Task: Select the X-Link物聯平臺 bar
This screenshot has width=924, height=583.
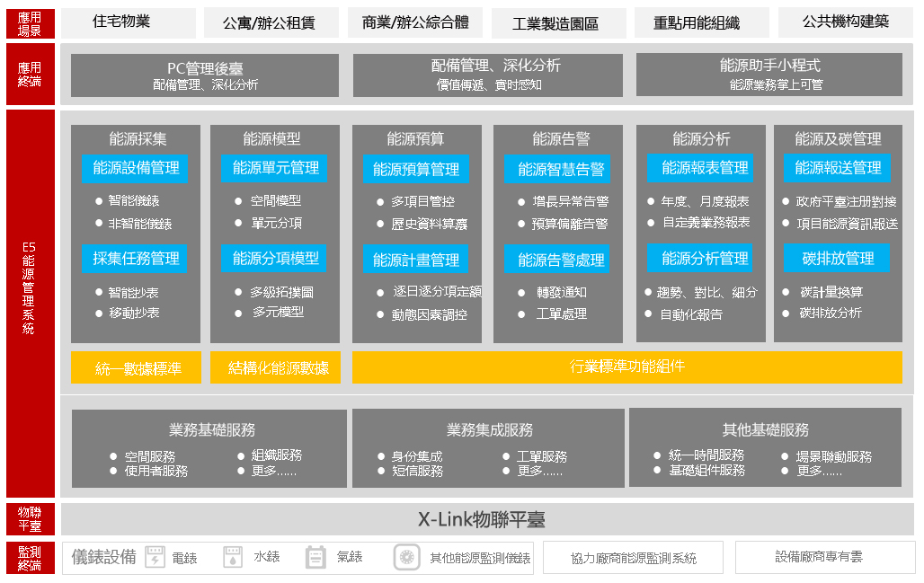Action: (x=481, y=519)
